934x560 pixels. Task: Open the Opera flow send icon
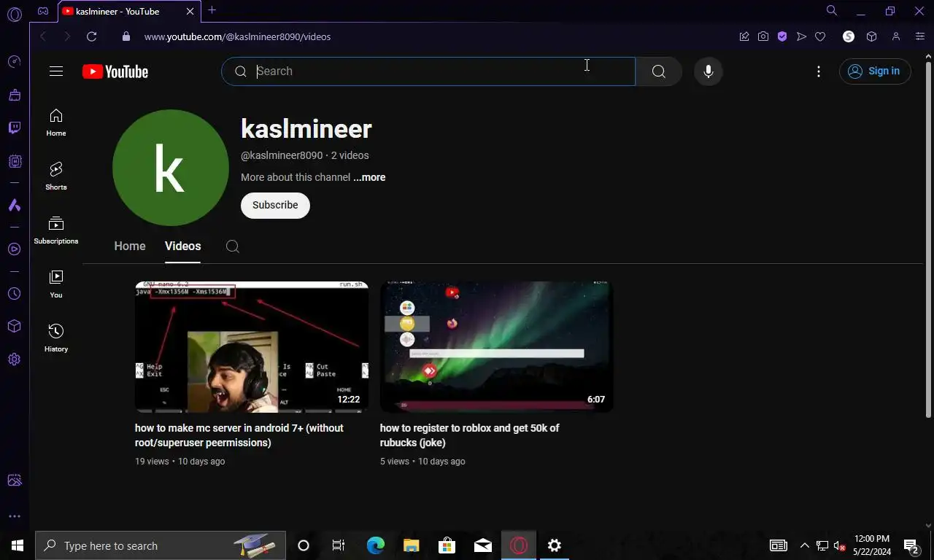pyautogui.click(x=801, y=36)
